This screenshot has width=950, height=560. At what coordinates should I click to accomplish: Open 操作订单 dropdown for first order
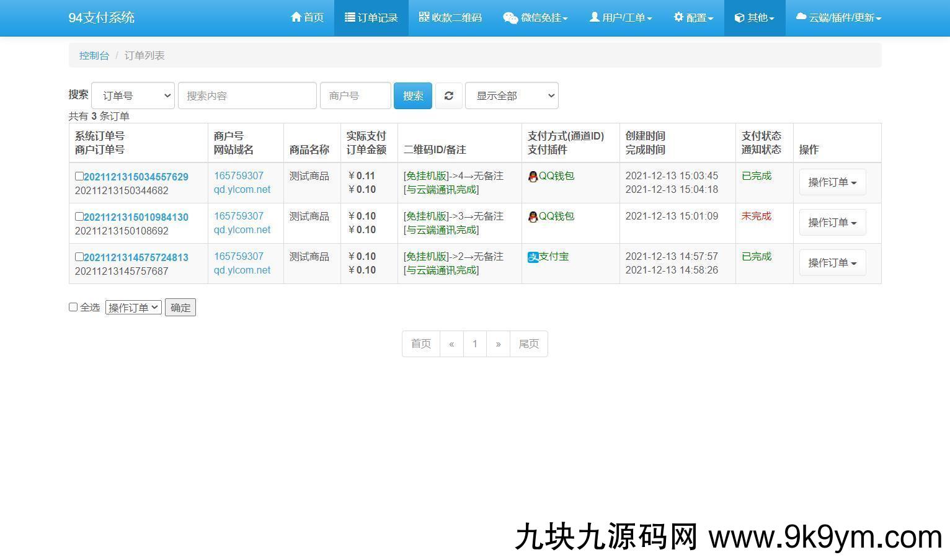click(x=832, y=182)
